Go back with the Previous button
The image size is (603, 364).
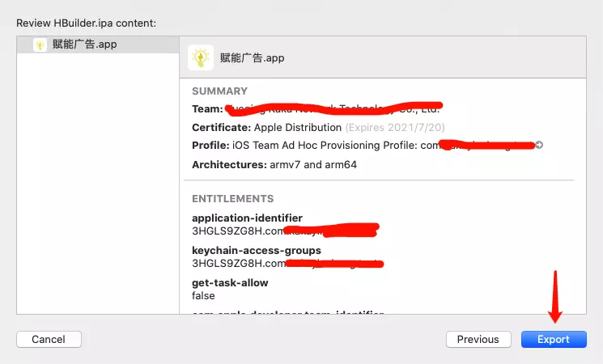pyautogui.click(x=478, y=340)
